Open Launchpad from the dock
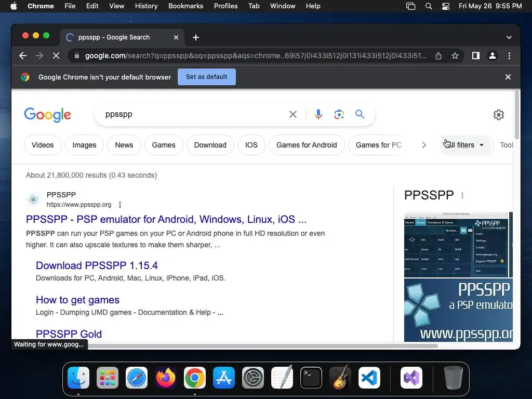 pos(108,378)
